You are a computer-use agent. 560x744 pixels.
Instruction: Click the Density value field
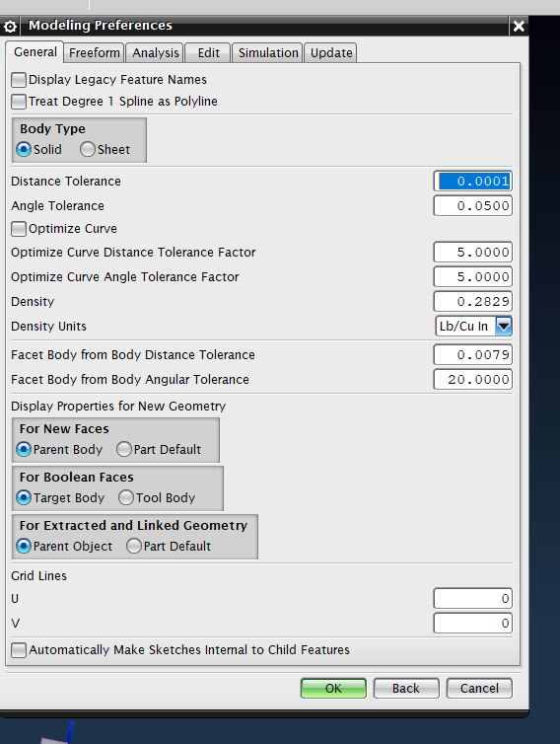pyautogui.click(x=473, y=302)
